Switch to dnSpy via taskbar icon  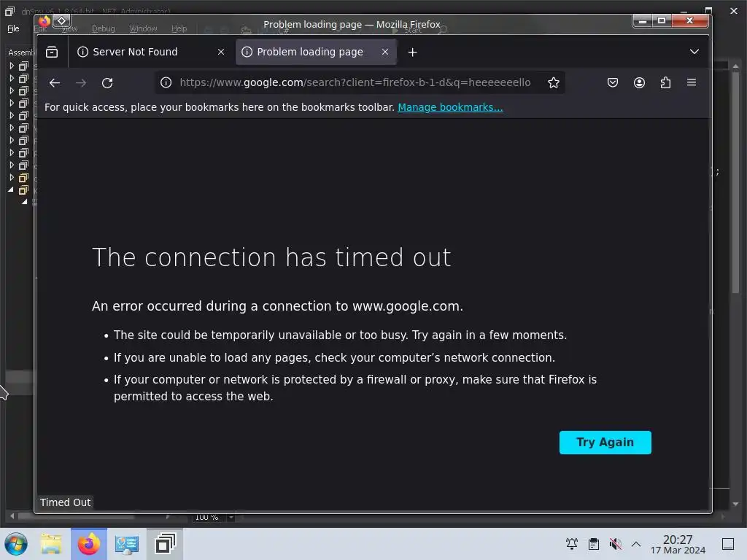166,544
